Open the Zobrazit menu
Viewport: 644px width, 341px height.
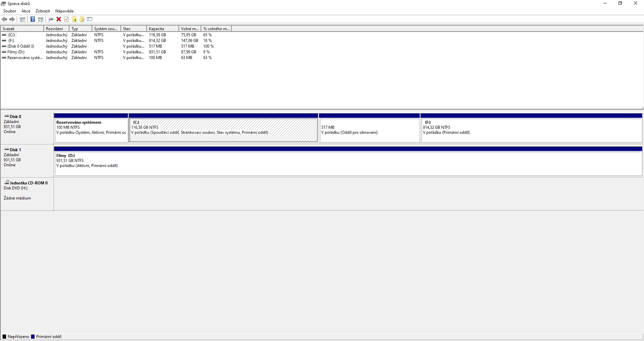43,11
